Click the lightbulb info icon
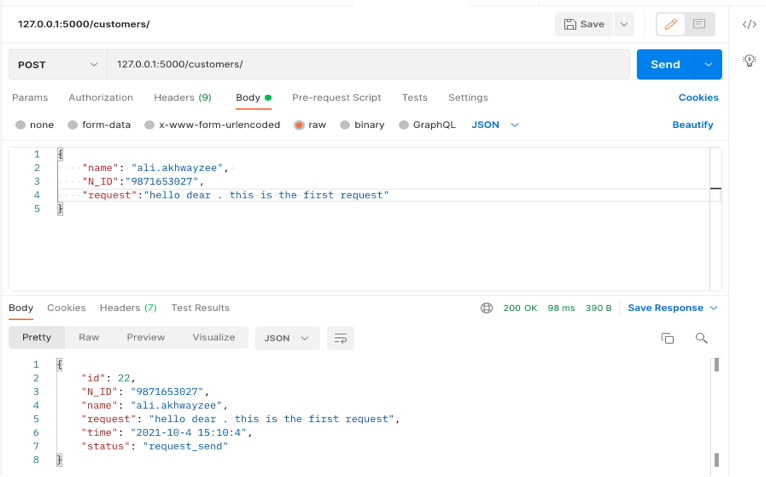766x477 pixels. 749,61
